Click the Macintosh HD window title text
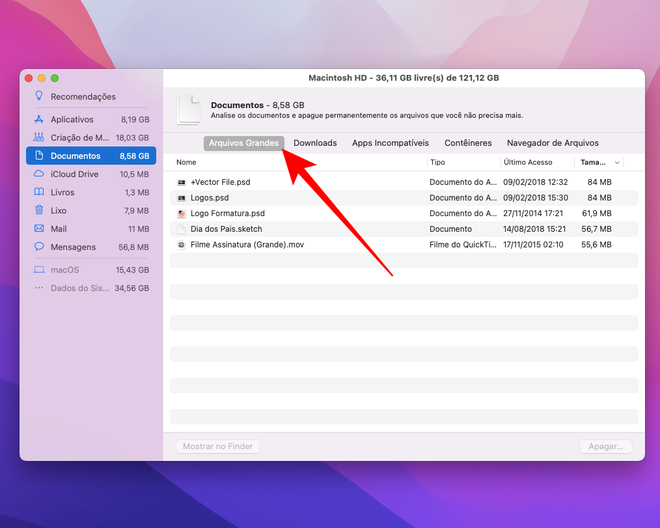 click(x=404, y=78)
